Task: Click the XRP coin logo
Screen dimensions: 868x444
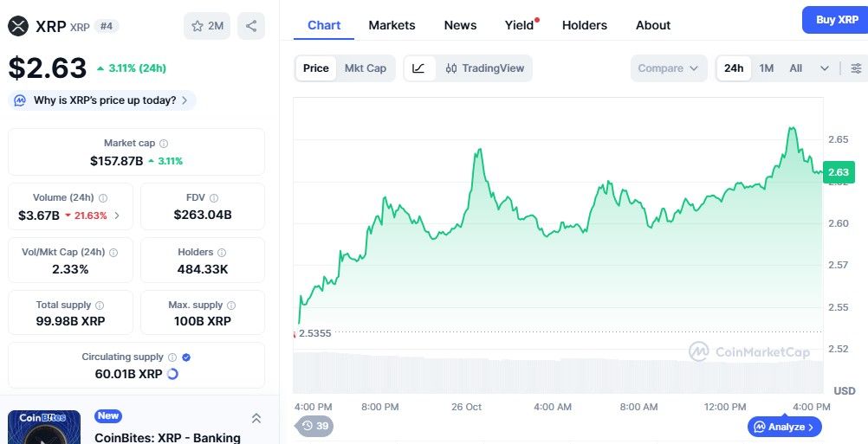Action: (18, 26)
